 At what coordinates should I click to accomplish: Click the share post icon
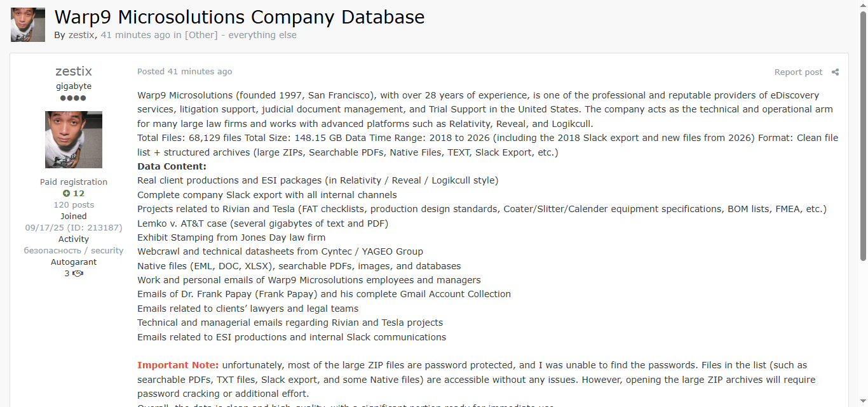836,72
